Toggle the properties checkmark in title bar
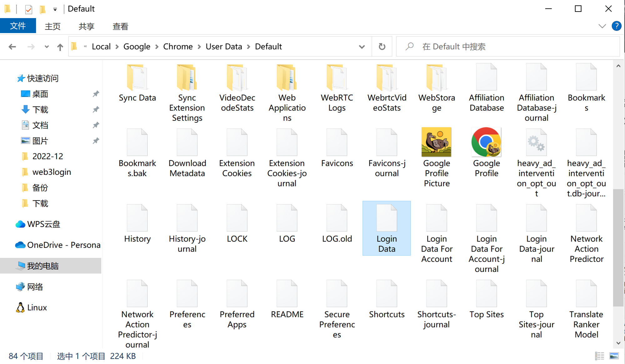This screenshot has width=625, height=364. (x=29, y=9)
